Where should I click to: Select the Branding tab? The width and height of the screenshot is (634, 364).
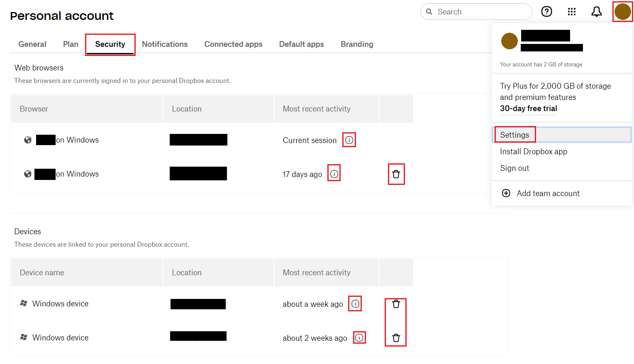pyautogui.click(x=357, y=44)
